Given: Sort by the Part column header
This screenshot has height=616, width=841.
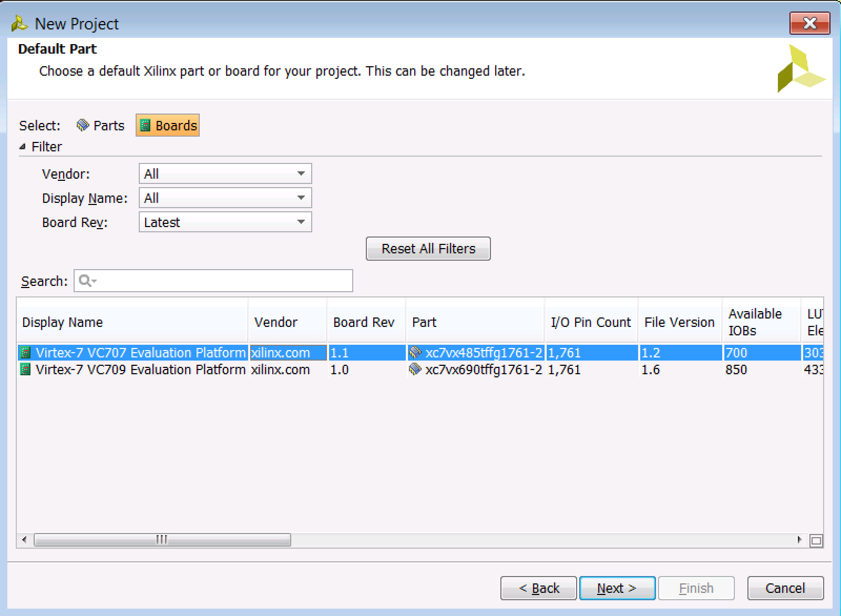Looking at the screenshot, I should point(475,322).
